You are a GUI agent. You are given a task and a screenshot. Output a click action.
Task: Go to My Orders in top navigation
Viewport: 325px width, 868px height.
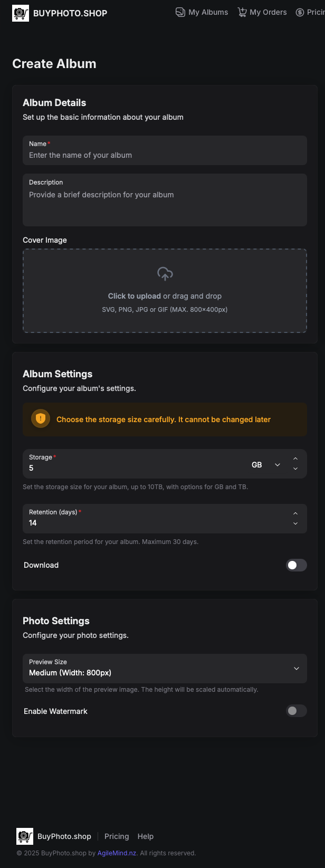[x=262, y=12]
